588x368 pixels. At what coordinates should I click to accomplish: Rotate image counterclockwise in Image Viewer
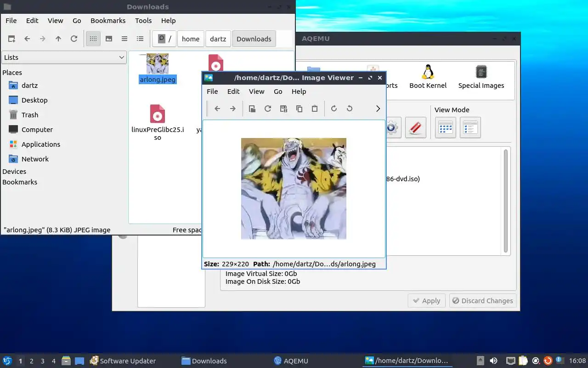[350, 109]
